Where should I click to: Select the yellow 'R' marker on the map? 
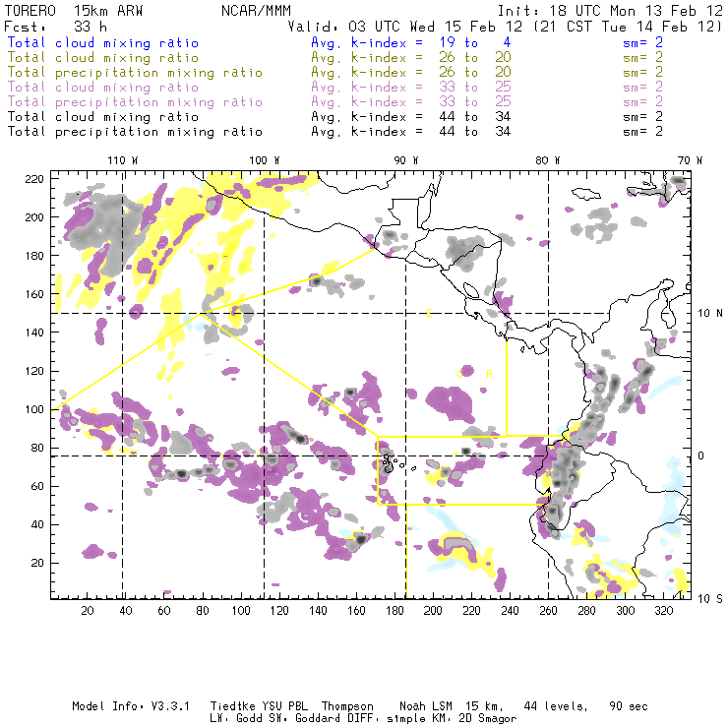pyautogui.click(x=489, y=374)
